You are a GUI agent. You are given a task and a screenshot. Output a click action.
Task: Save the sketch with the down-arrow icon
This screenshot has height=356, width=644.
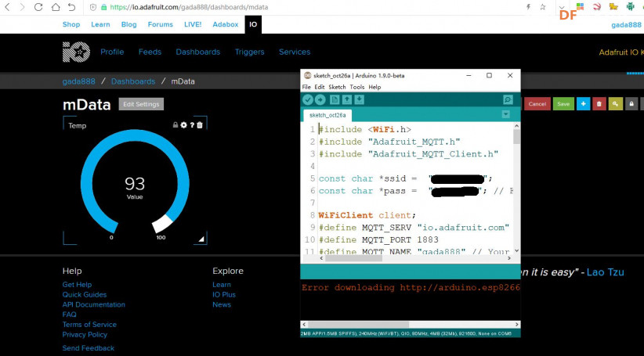pyautogui.click(x=360, y=99)
